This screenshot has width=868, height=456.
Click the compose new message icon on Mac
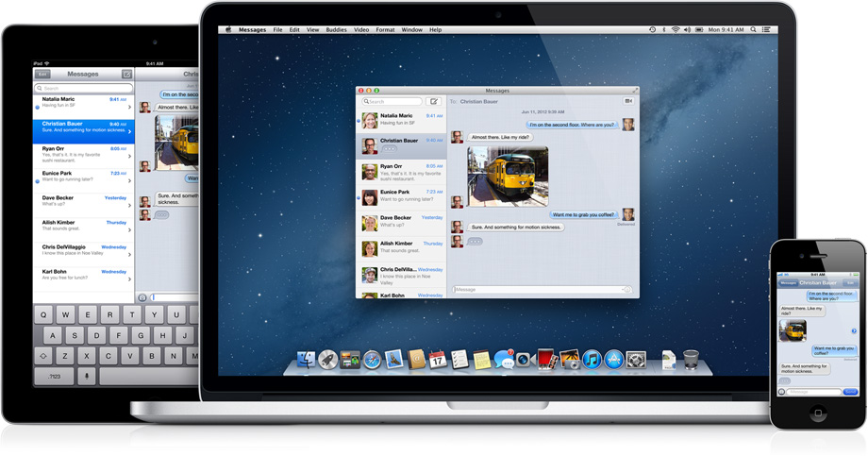tap(434, 101)
